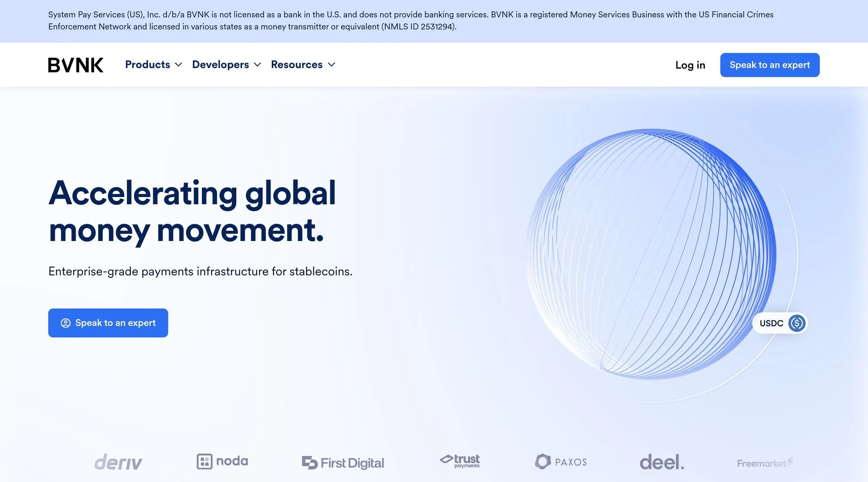The width and height of the screenshot is (868, 482).
Task: Click the USDC coin icon badge
Action: pos(797,323)
